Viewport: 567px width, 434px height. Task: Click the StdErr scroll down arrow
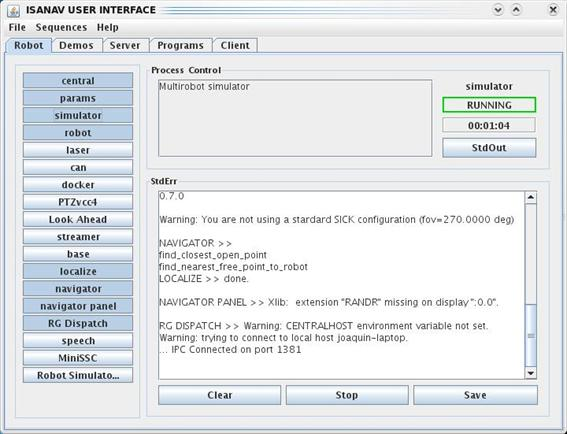click(530, 373)
